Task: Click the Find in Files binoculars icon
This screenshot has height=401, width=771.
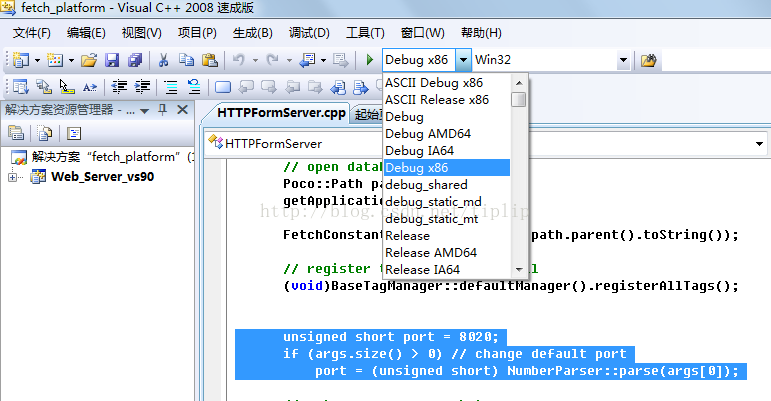Action: (649, 60)
